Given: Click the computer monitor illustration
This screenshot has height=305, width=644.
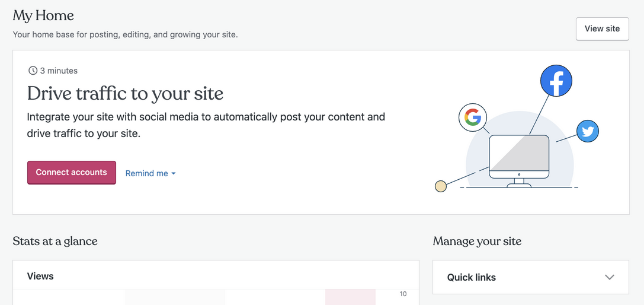Looking at the screenshot, I should point(519,161).
